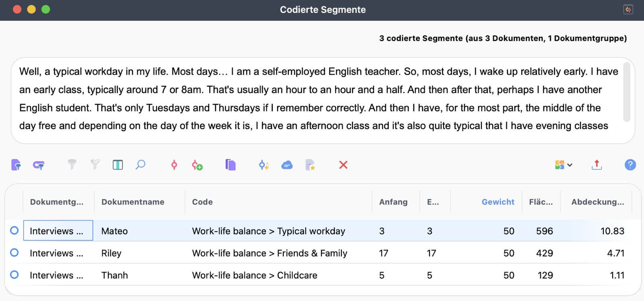Sort by the Dokumentname column header
The image size is (644, 301).
[132, 202]
